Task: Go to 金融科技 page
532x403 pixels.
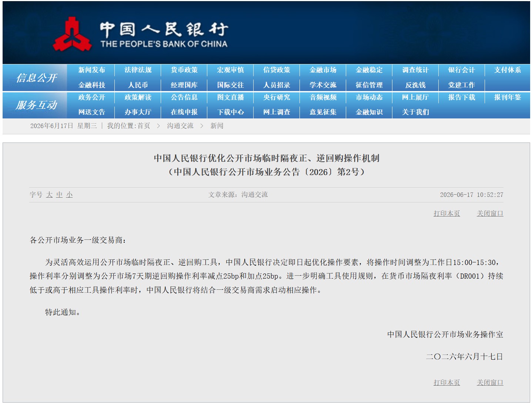Action: coord(92,85)
